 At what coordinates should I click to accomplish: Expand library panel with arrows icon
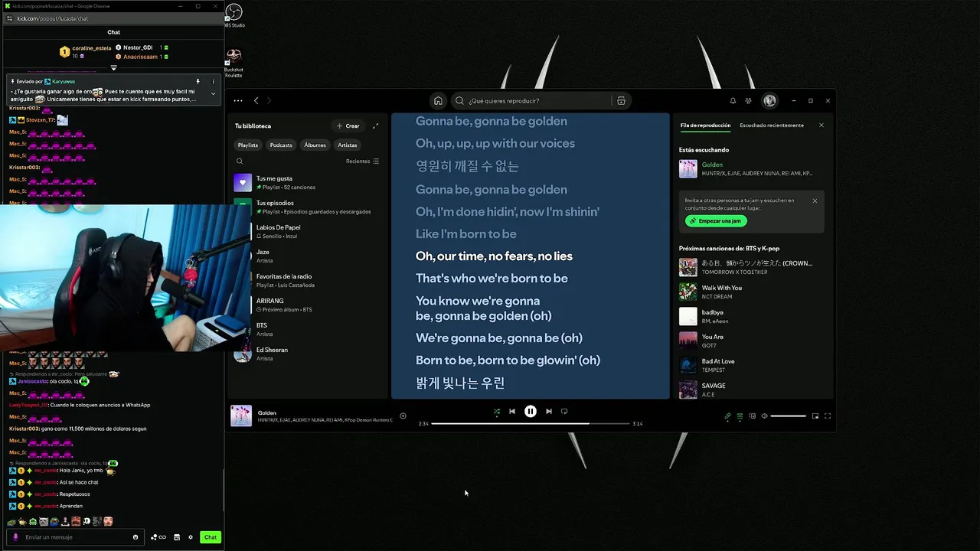[x=375, y=126]
